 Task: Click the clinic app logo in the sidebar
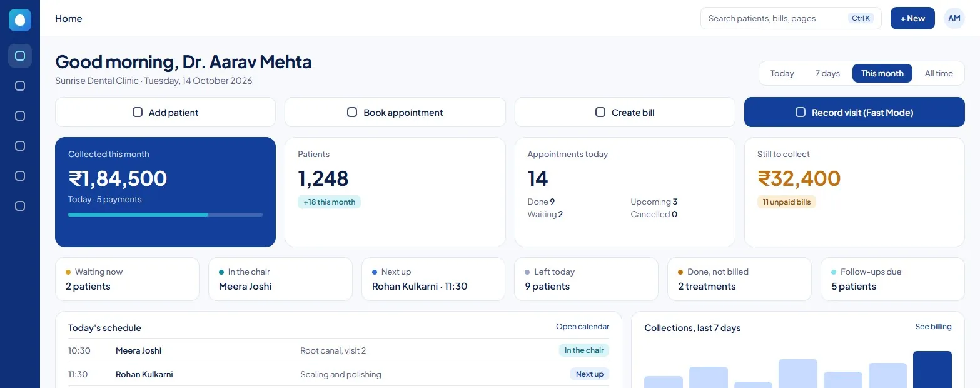20,20
